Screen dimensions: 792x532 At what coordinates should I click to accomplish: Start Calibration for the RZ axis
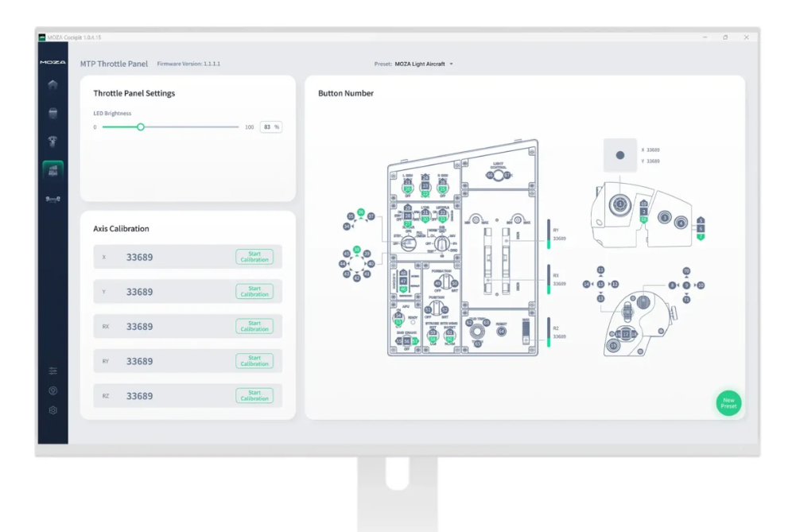pos(254,395)
